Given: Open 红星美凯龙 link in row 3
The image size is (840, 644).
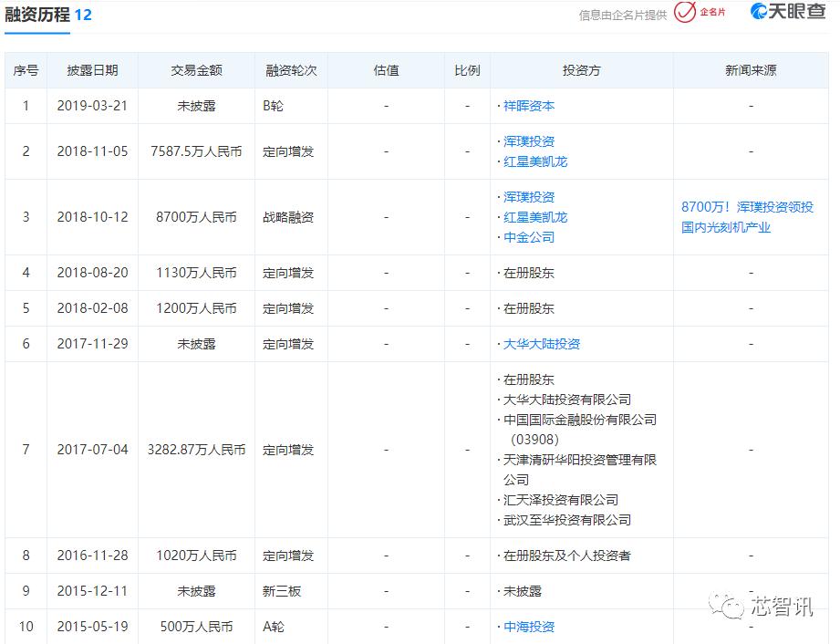Looking at the screenshot, I should pyautogui.click(x=535, y=217).
